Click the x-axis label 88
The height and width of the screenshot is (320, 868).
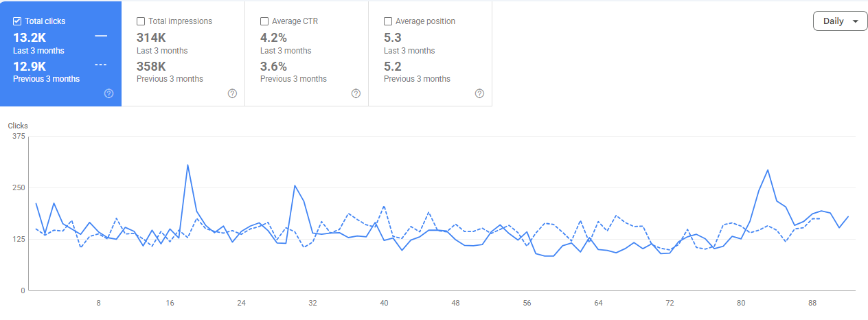pyautogui.click(x=812, y=303)
